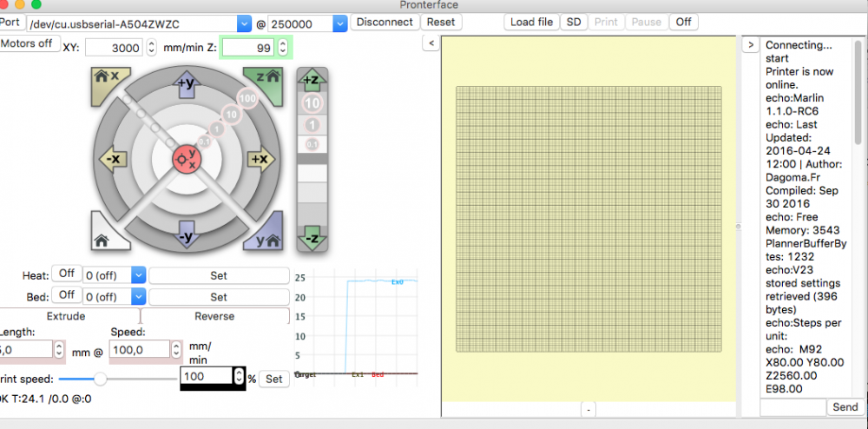
Task: Toggle the Bed Off button
Action: pos(66,296)
